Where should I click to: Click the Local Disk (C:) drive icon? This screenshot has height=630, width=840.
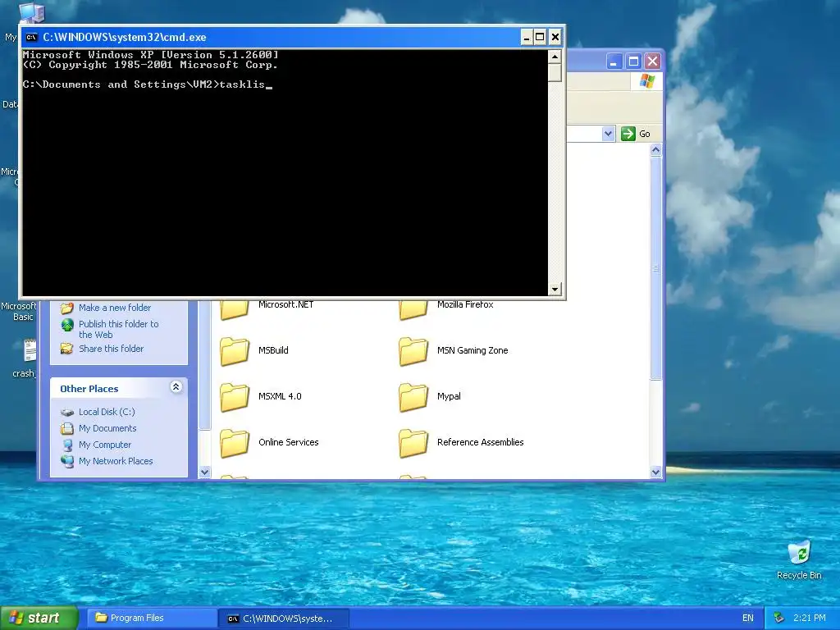tap(67, 412)
